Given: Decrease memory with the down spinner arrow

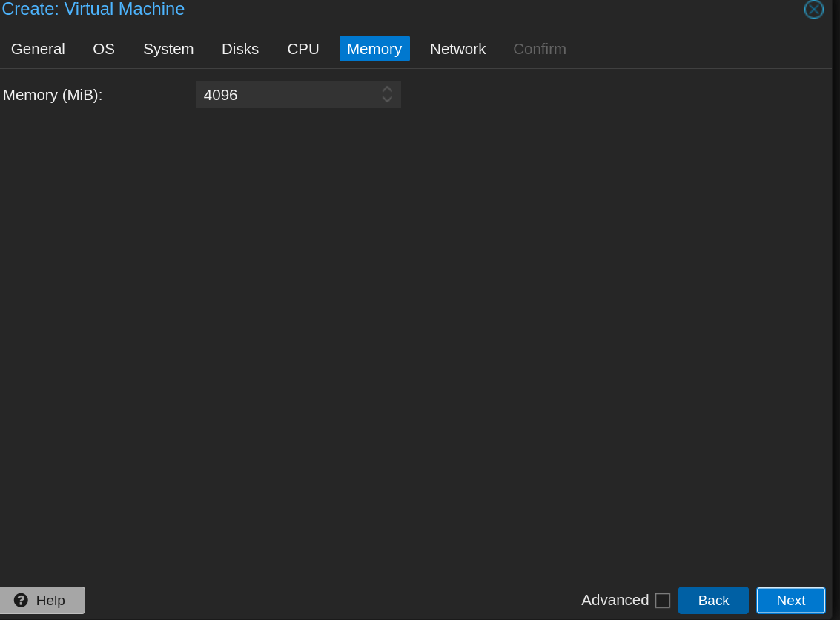Looking at the screenshot, I should tap(387, 99).
